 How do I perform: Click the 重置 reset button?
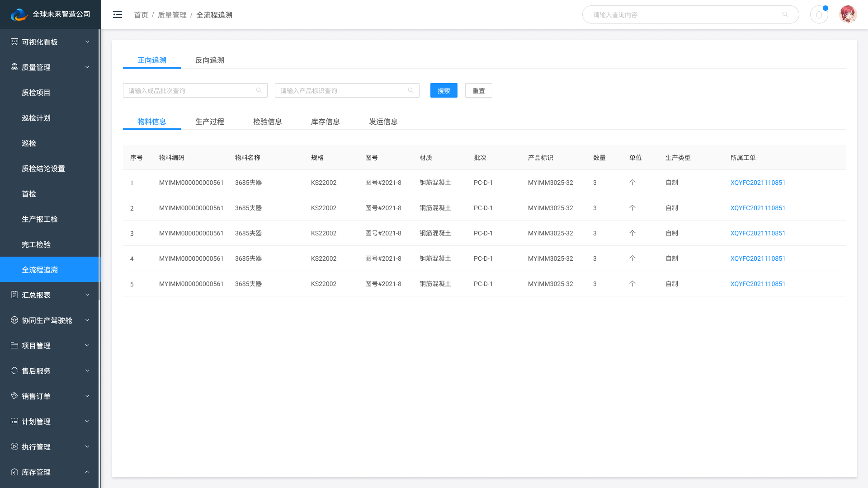(478, 90)
